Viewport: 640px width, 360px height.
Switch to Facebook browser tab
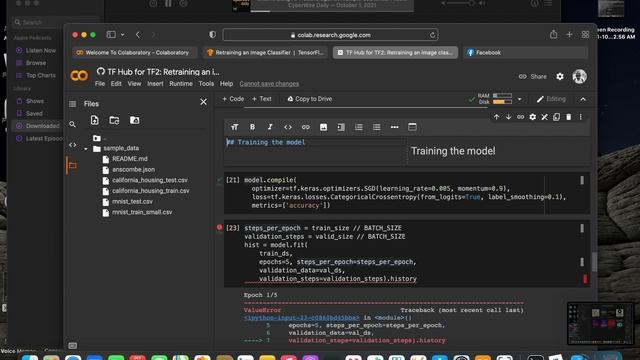[x=526, y=53]
